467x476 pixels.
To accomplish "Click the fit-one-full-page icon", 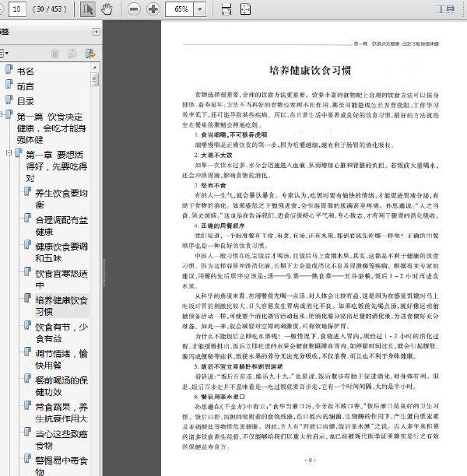I will click(x=245, y=9).
